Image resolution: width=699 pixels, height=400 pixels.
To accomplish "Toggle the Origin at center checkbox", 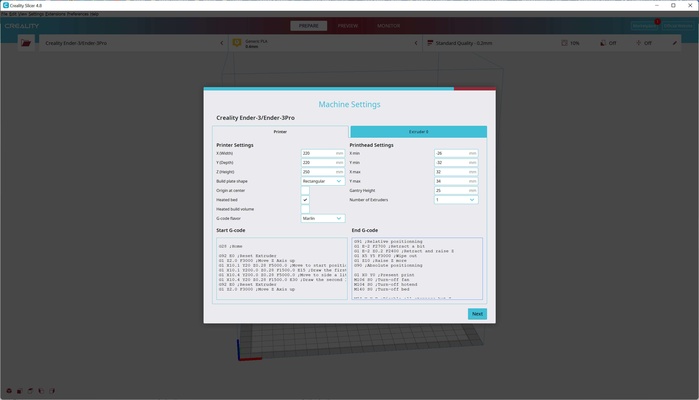I will 305,190.
